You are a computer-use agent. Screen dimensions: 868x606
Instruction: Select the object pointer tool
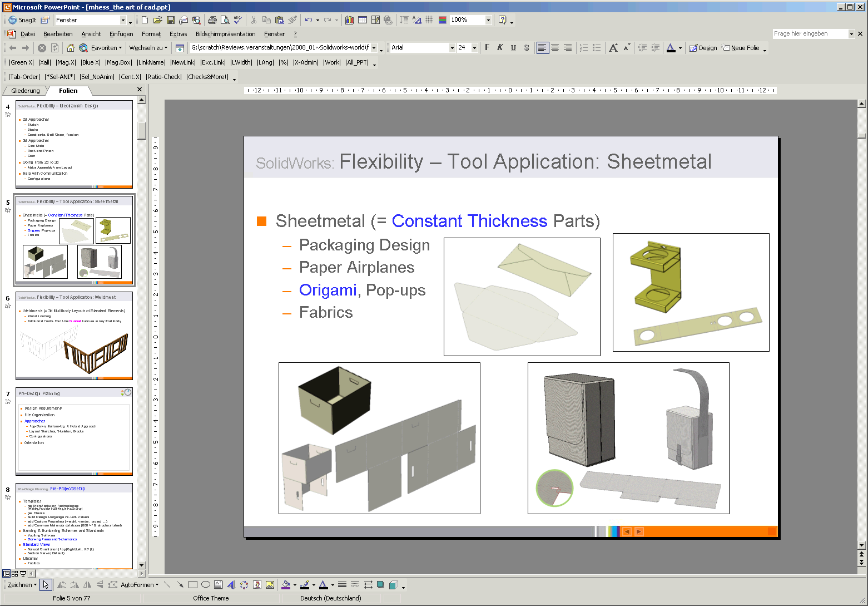[x=46, y=585]
